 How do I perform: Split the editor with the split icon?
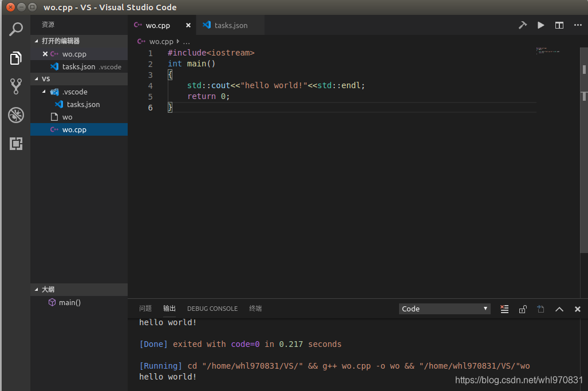tap(559, 25)
